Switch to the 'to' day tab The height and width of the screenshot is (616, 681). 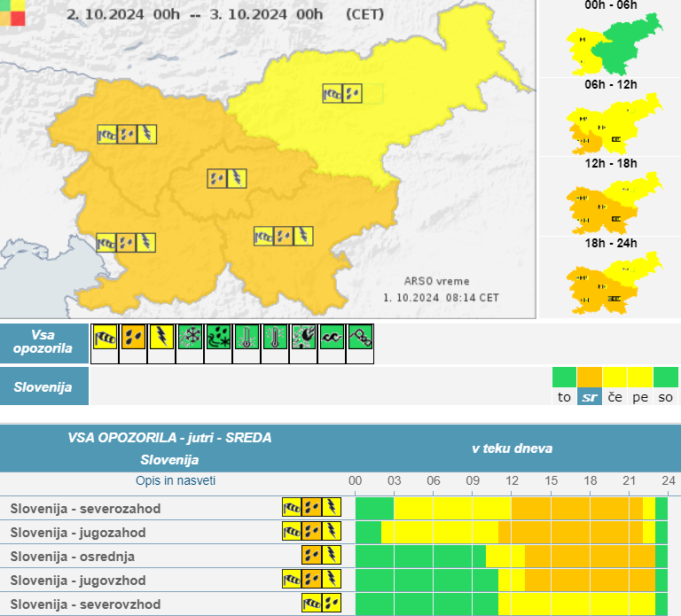[x=564, y=397]
